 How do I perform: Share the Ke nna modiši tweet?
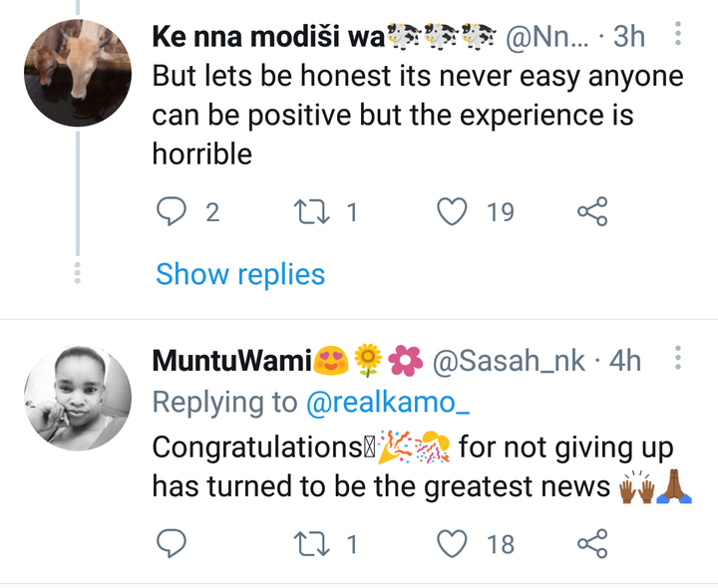point(592,211)
